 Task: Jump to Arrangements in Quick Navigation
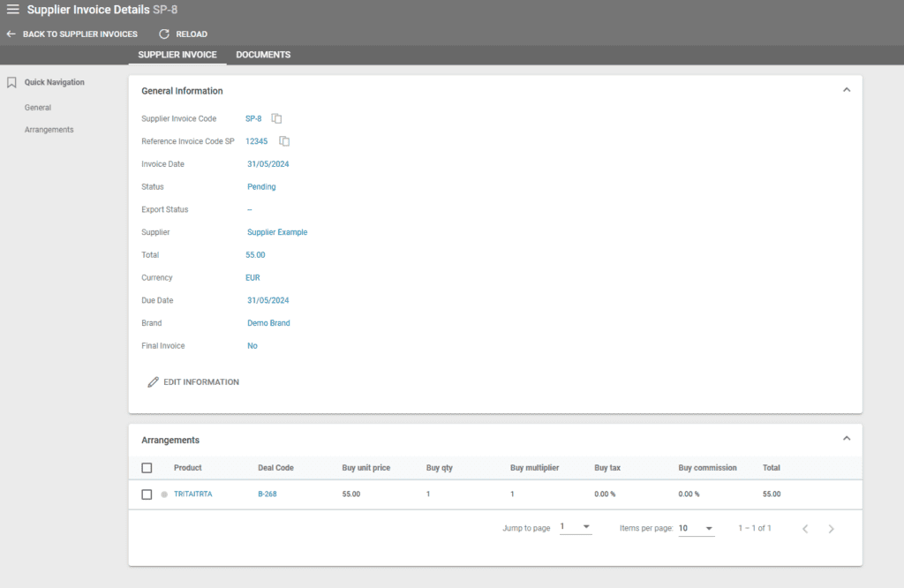pyautogui.click(x=49, y=130)
